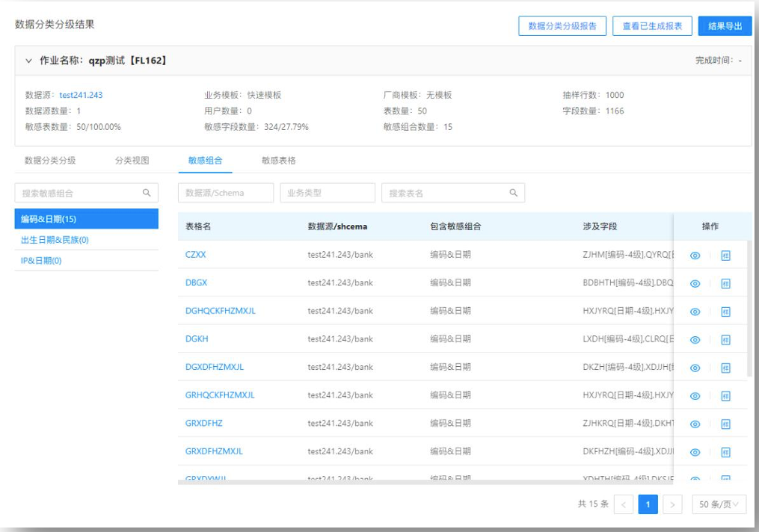This screenshot has height=532, width=759.
Task: Open the 业务类型 filter dropdown
Action: [328, 193]
